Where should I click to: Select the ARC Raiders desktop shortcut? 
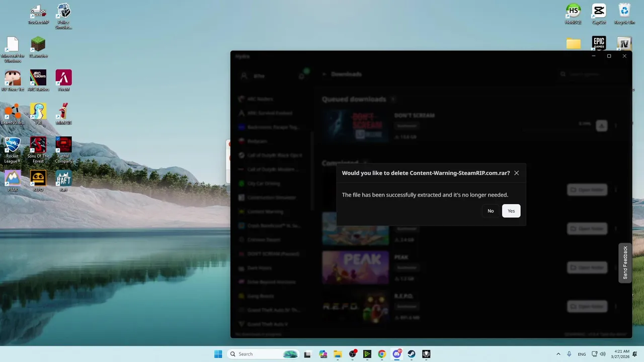[x=38, y=80]
